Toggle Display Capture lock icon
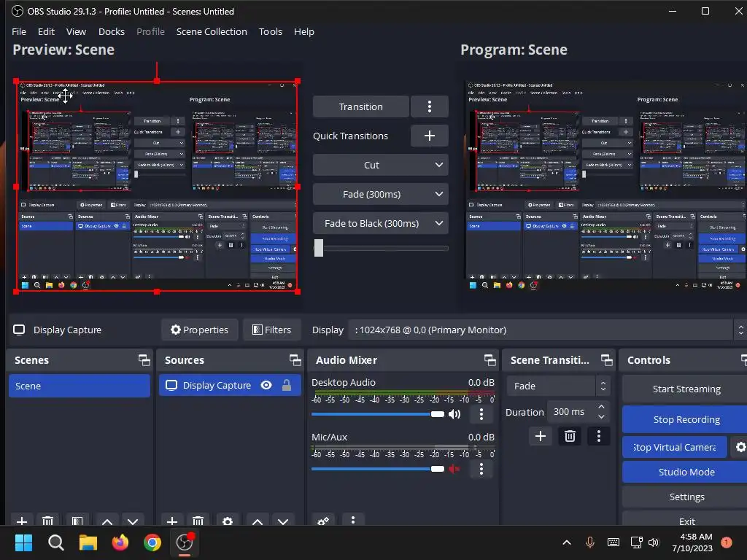 tap(286, 385)
